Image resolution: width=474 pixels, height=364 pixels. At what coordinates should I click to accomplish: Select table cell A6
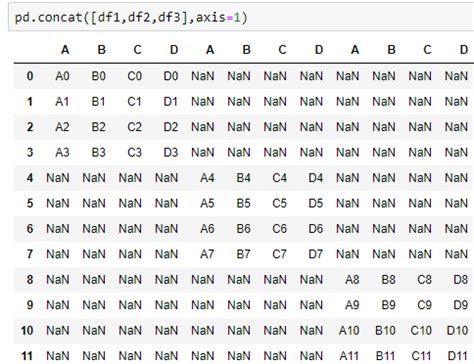pos(207,229)
